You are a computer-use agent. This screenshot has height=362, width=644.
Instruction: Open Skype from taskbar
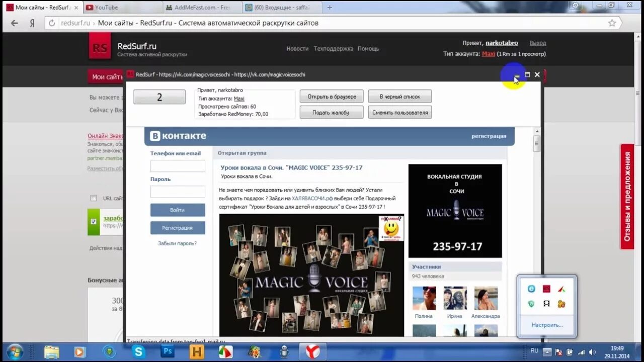pos(138,351)
